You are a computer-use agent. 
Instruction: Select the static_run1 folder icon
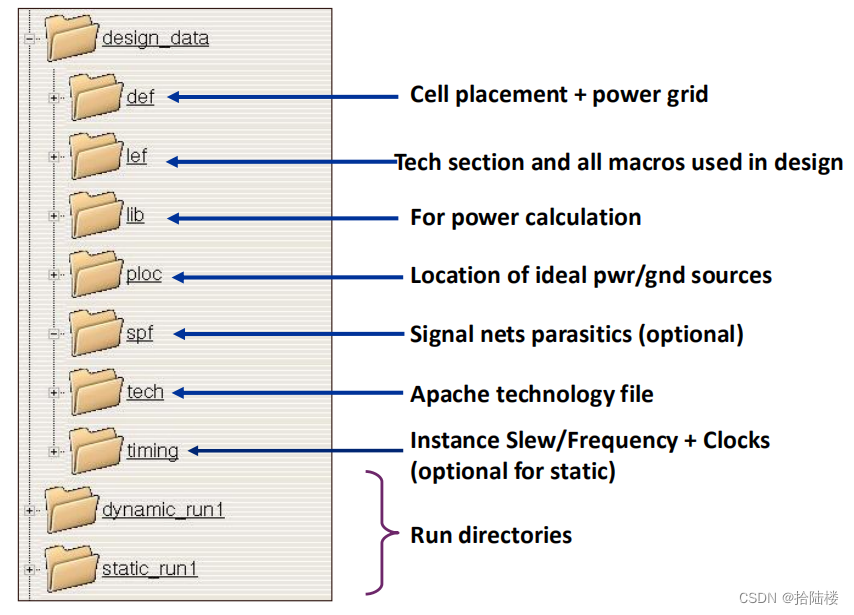pyautogui.click(x=70, y=565)
